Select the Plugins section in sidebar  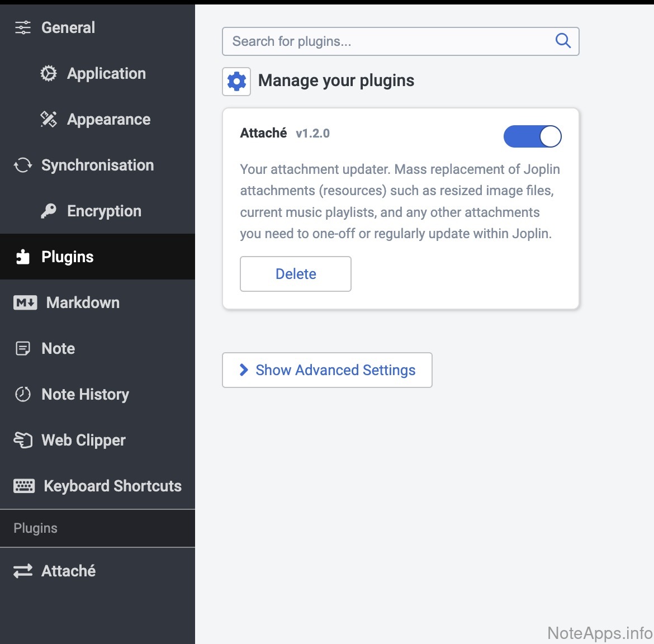(67, 257)
